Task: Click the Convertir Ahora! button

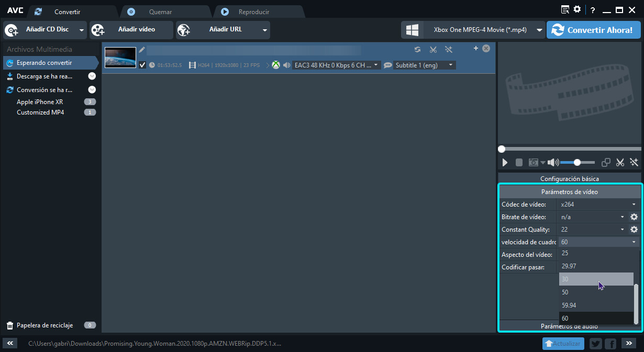Action: coord(593,30)
